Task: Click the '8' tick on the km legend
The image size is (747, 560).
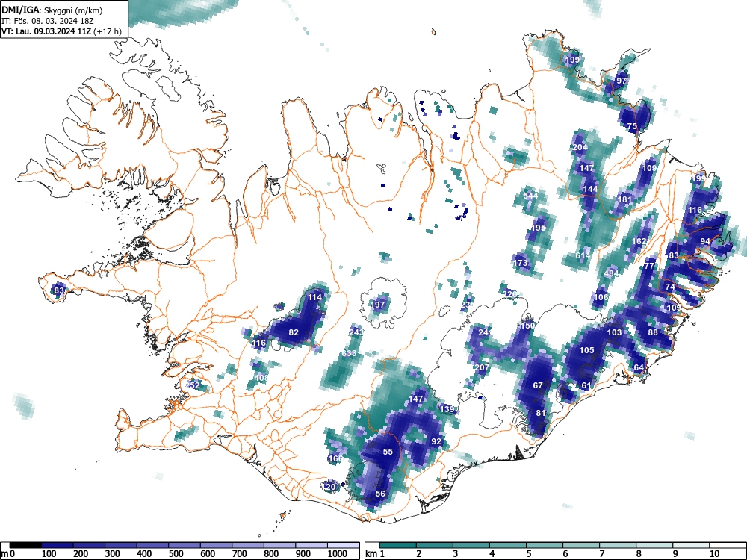Action: (639, 554)
